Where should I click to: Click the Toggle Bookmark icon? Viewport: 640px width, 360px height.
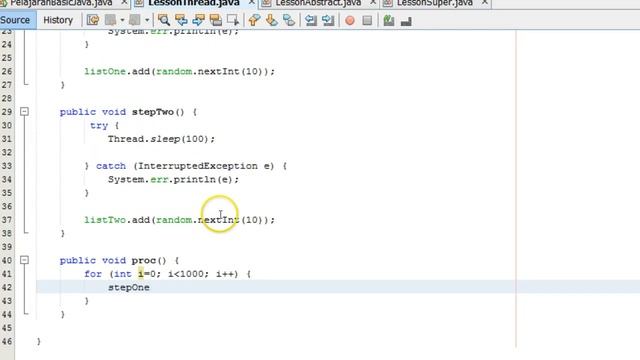pyautogui.click(x=289, y=20)
